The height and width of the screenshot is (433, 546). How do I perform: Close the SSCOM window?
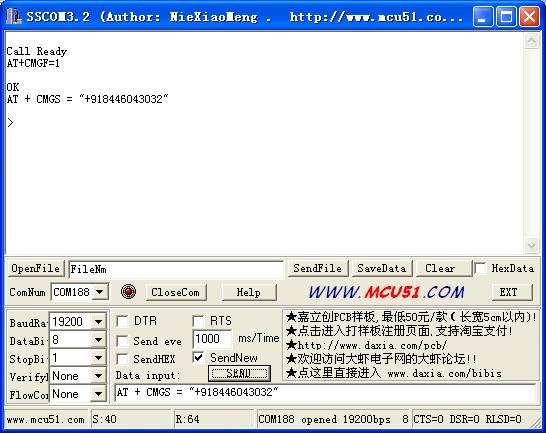[529, 16]
